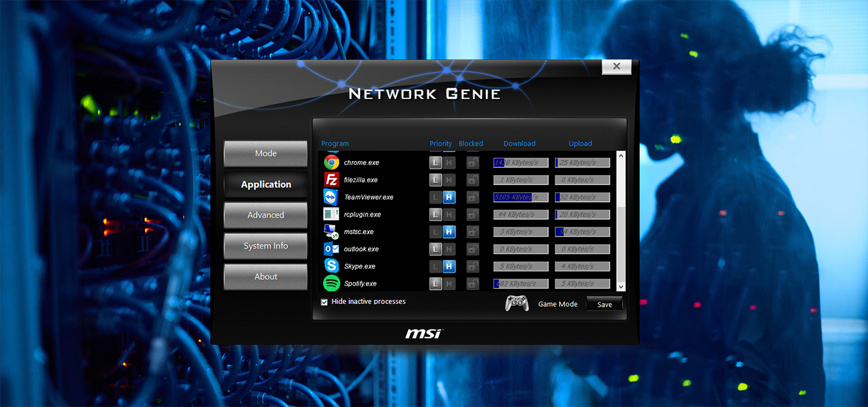Block rcplugin.exe with its lock icon
Viewport: 868px width, 407px height.
coord(473,215)
